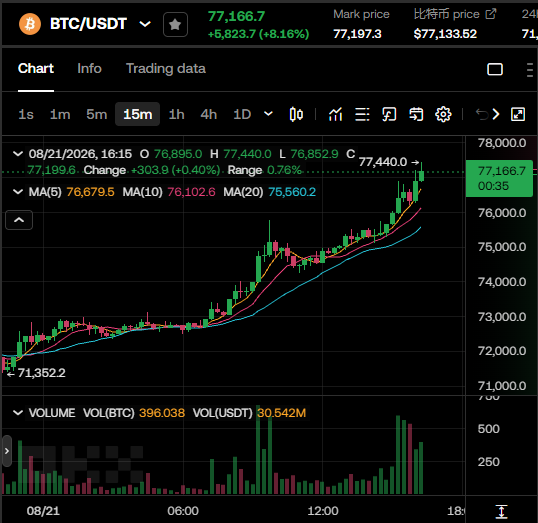Open the Trading data tab
This screenshot has height=523, width=538.
[166, 69]
